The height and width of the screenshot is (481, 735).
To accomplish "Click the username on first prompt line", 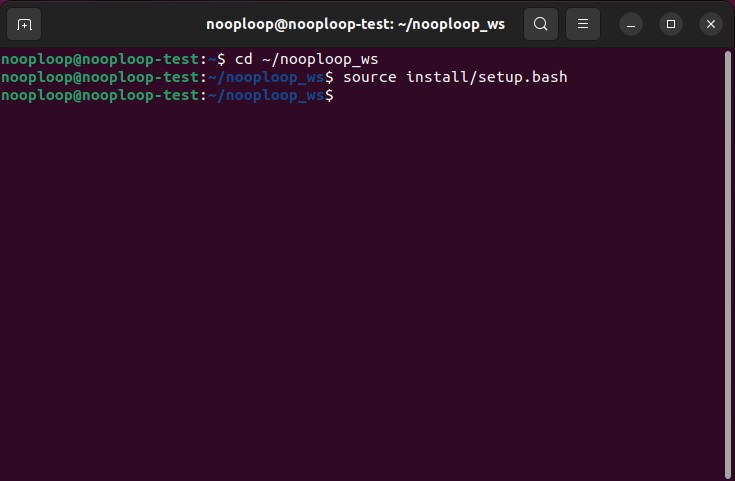I will click(x=100, y=59).
